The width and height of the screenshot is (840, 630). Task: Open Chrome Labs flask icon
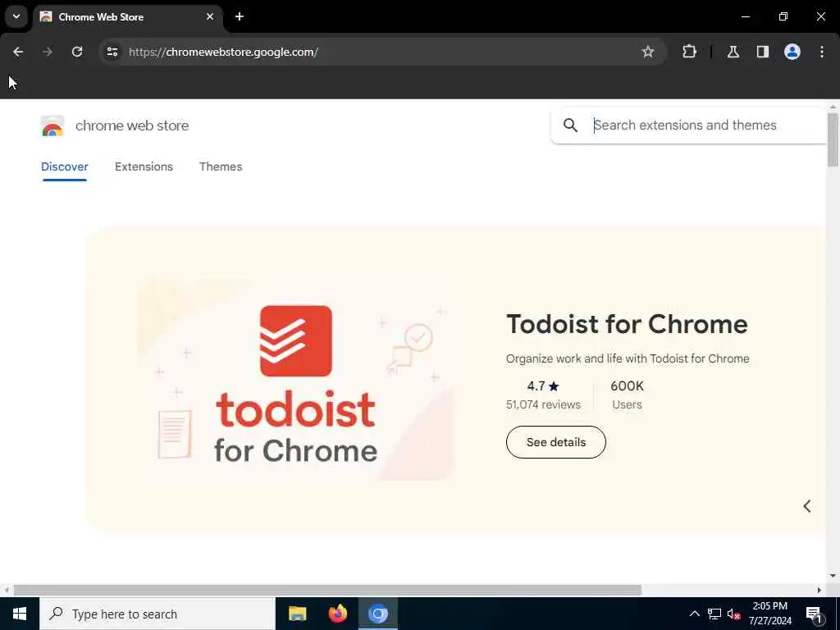[733, 52]
